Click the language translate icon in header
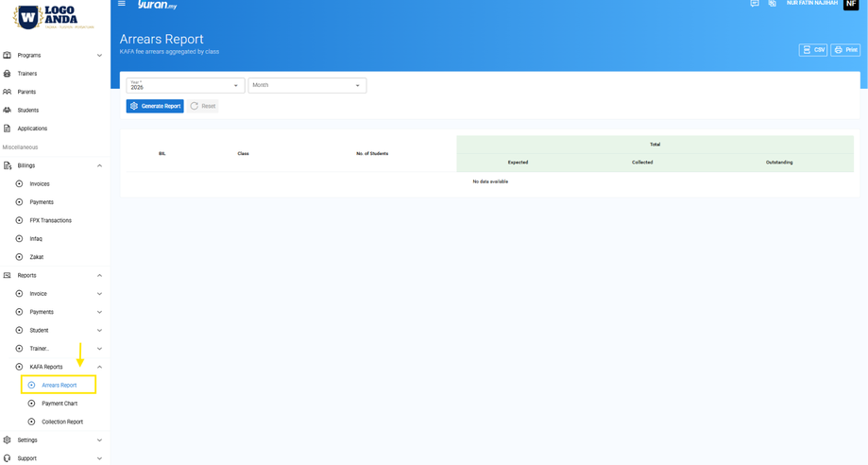This screenshot has width=868, height=465. (773, 4)
